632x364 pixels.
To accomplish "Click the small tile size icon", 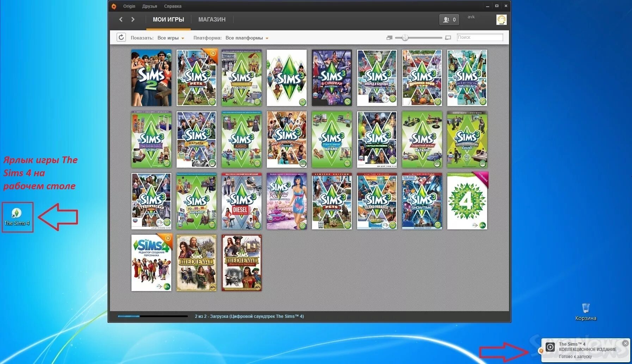I will pyautogui.click(x=389, y=38).
